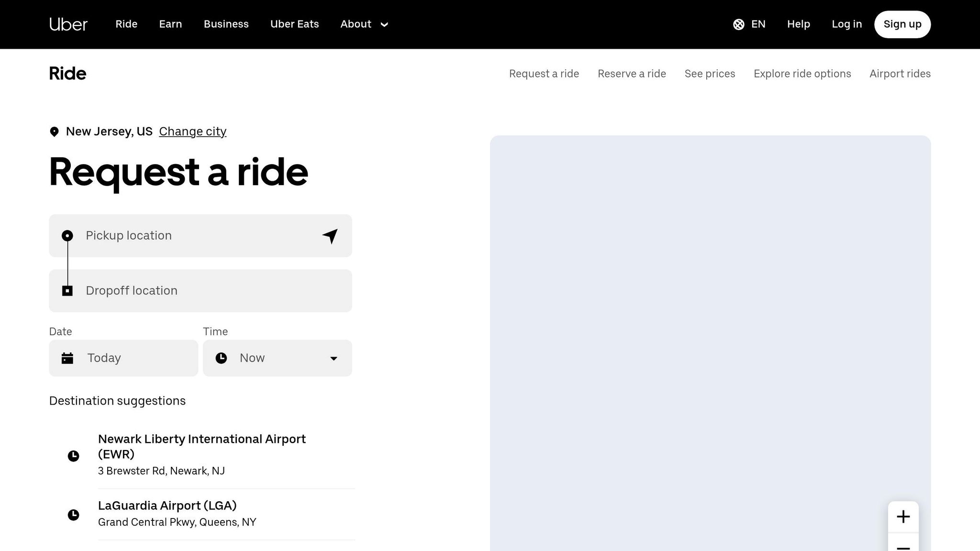Click the location pin beside New Jersey, US

click(54, 131)
